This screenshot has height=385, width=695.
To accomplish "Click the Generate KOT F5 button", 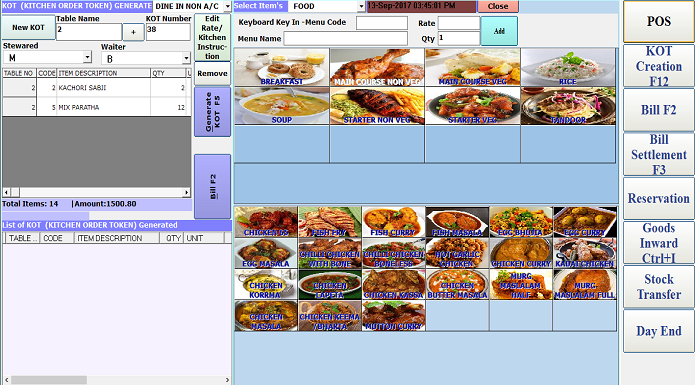I will [212, 112].
